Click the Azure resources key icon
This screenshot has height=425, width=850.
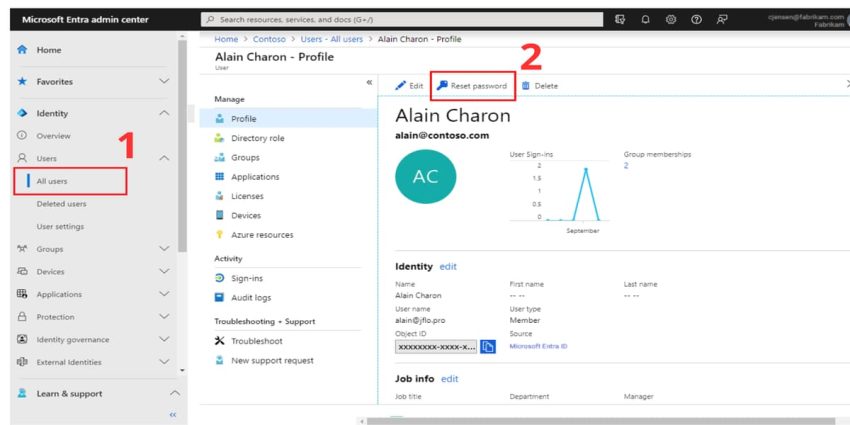coord(220,235)
